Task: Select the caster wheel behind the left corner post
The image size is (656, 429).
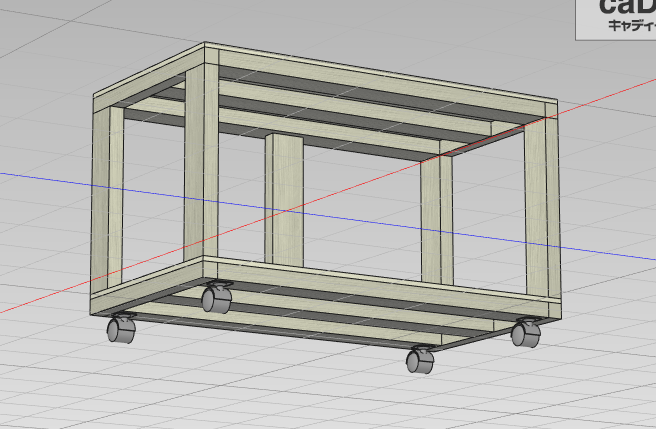Action: click(217, 297)
